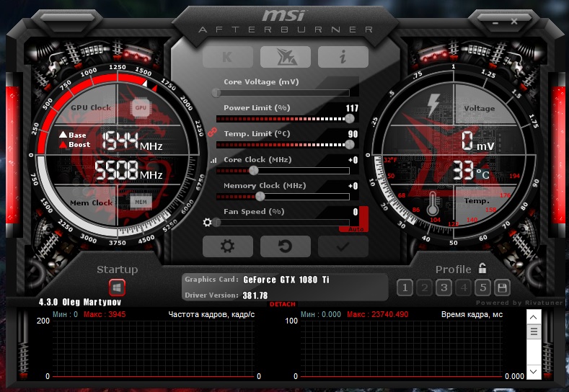The height and width of the screenshot is (392, 569).
Task: Click the monitor scrollbar thumb
Action: (534, 331)
